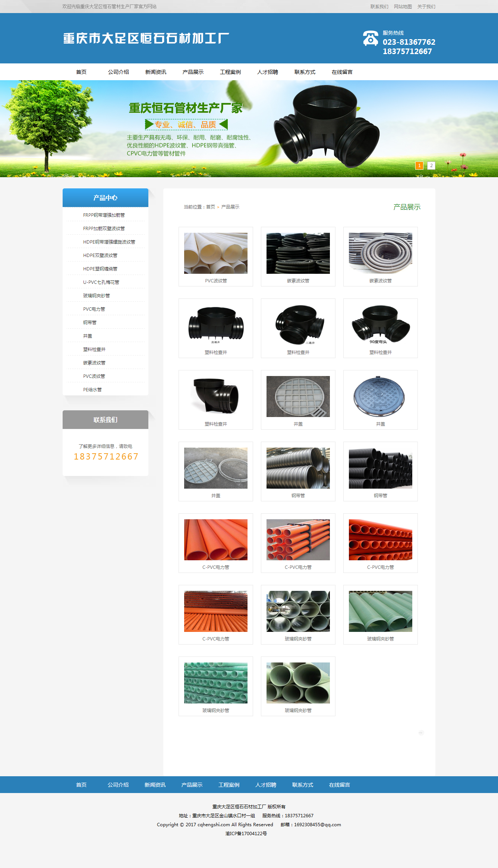Open 公司介绍 in top navigation menu
The width and height of the screenshot is (498, 868).
coord(118,72)
